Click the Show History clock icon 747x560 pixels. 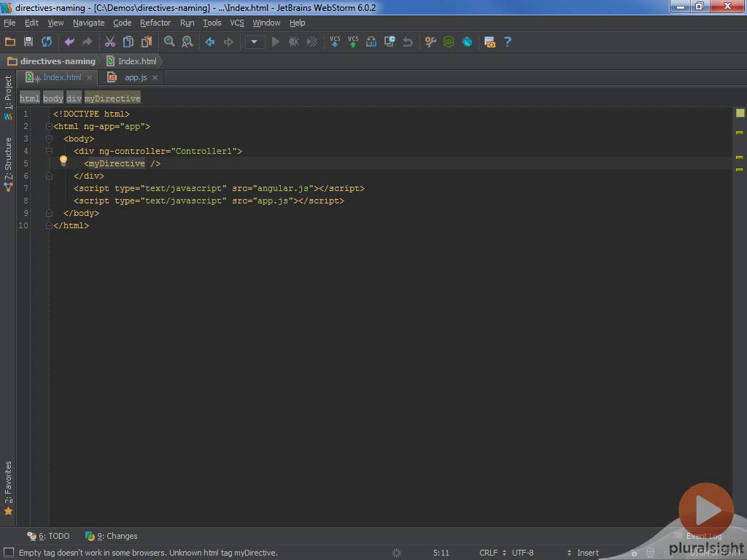[390, 42]
